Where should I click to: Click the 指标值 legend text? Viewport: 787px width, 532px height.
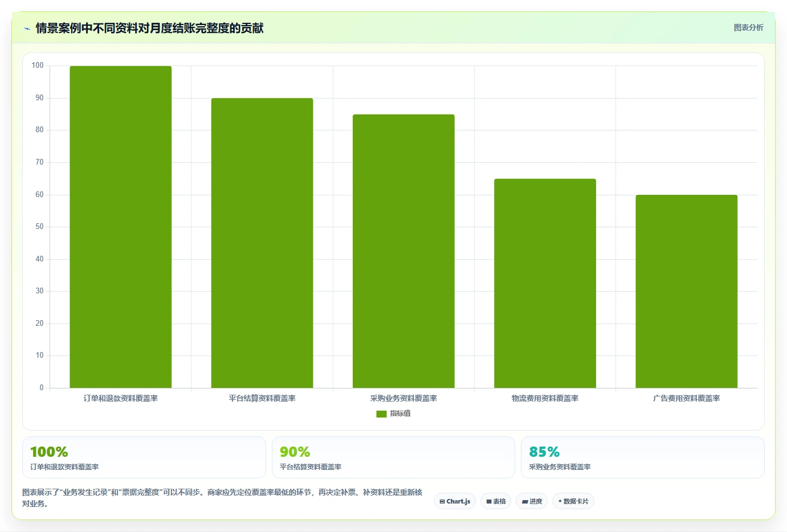click(x=400, y=414)
